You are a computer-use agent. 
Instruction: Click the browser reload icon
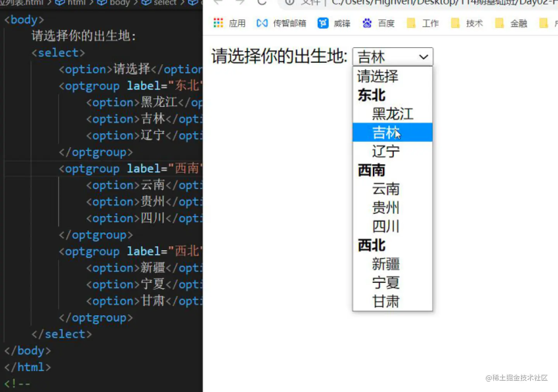tap(262, 3)
